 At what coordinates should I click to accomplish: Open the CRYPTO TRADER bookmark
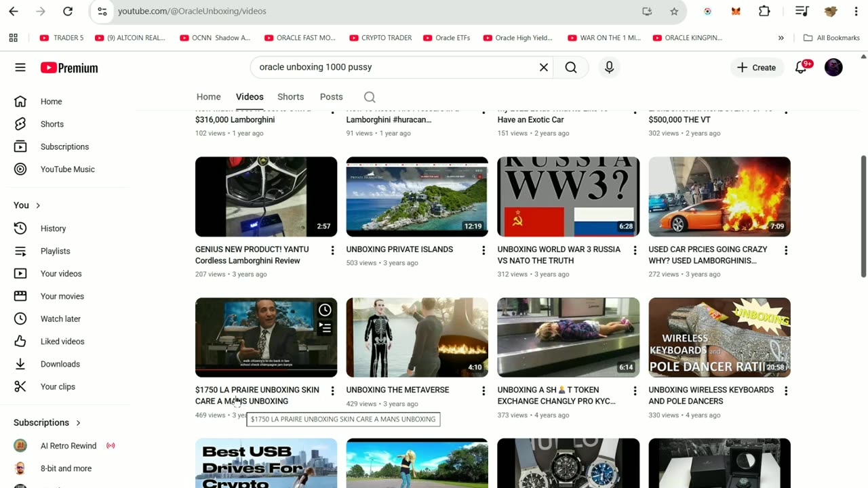(x=380, y=38)
